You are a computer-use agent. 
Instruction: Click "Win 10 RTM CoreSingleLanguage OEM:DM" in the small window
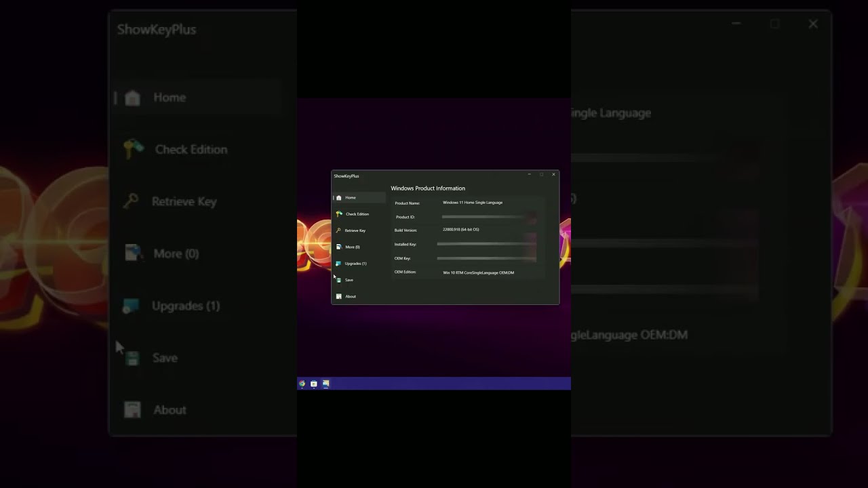[479, 272]
